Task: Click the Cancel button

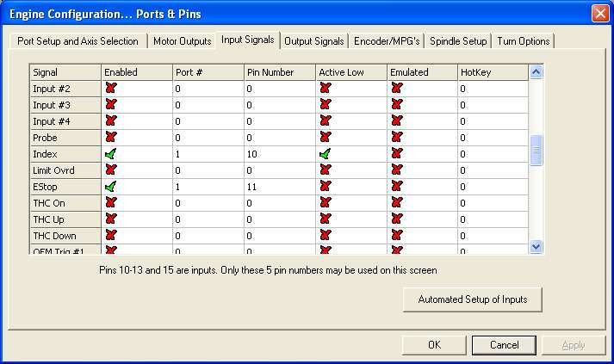Action: pos(504,345)
